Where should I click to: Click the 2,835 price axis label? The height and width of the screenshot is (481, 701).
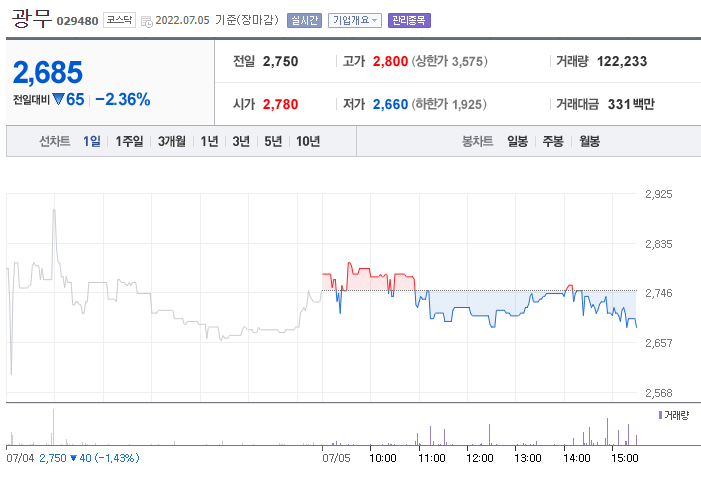pyautogui.click(x=659, y=245)
